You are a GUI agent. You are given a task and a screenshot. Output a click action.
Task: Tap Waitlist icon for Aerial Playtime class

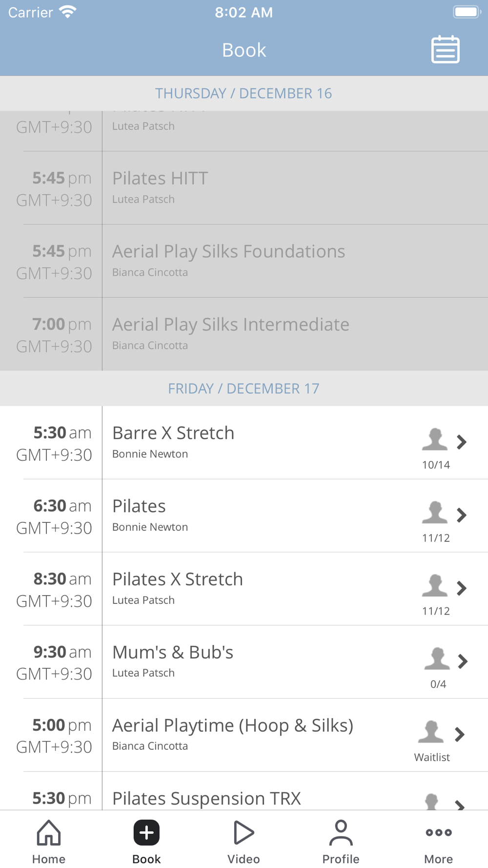click(x=431, y=731)
